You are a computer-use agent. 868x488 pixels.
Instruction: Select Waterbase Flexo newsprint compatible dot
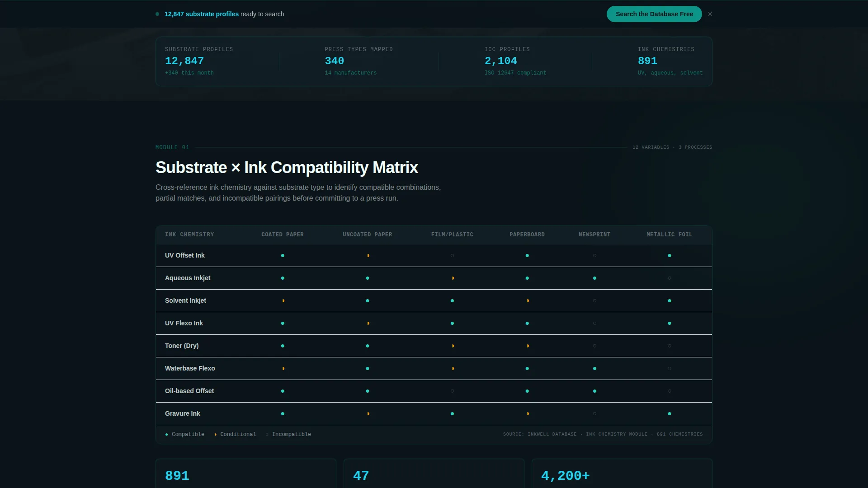click(x=594, y=369)
